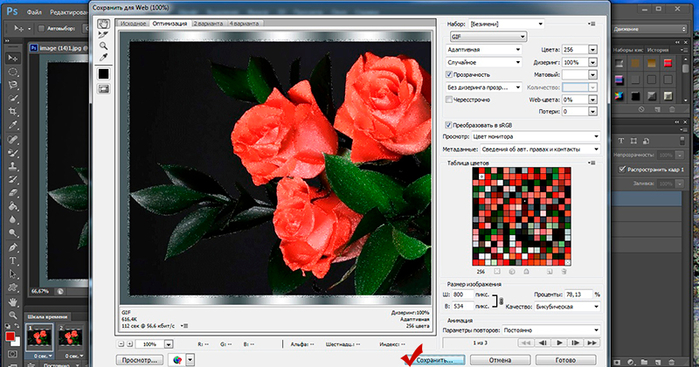
Task: Select the Dodge tool in Photoshop toolbox
Action: (12, 233)
